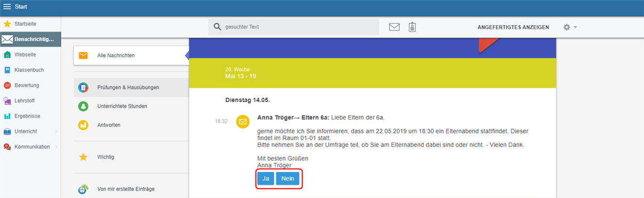Answer Ja to the Elternabend survey

point(266,178)
